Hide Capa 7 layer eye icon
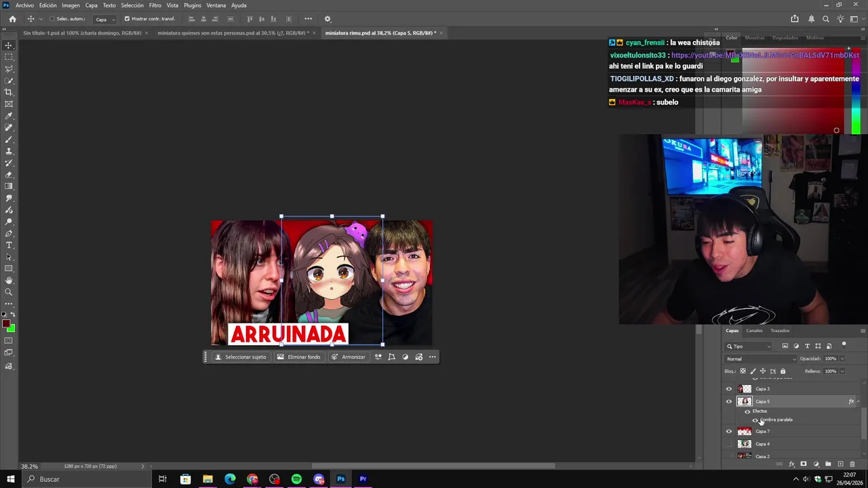 click(729, 432)
